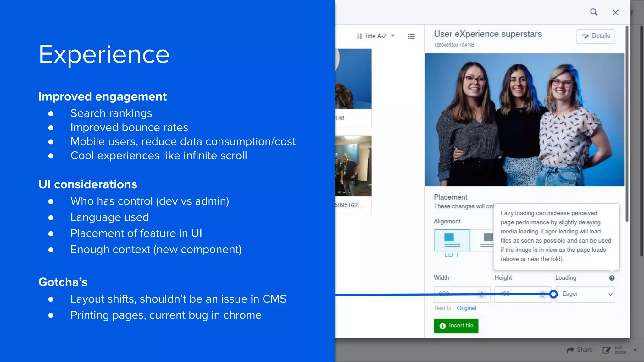Adjust the Height stepper arrows
644x362 pixels.
tap(542, 294)
